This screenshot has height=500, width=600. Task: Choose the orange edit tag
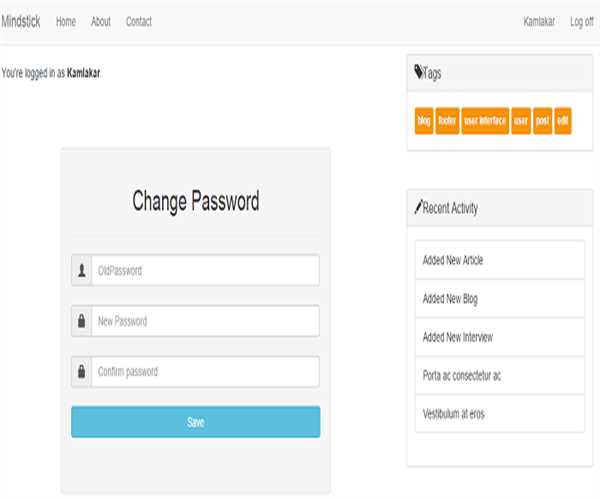[x=563, y=121]
